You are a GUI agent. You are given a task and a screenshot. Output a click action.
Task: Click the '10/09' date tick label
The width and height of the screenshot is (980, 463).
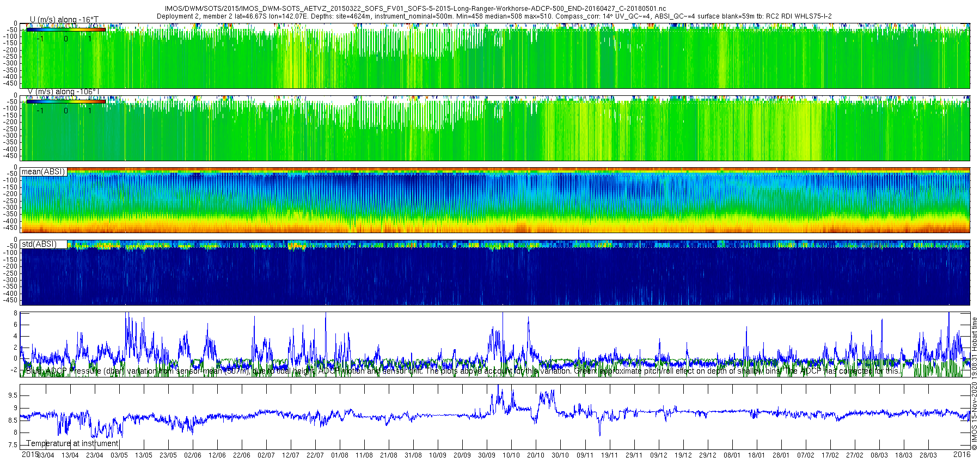(x=438, y=455)
